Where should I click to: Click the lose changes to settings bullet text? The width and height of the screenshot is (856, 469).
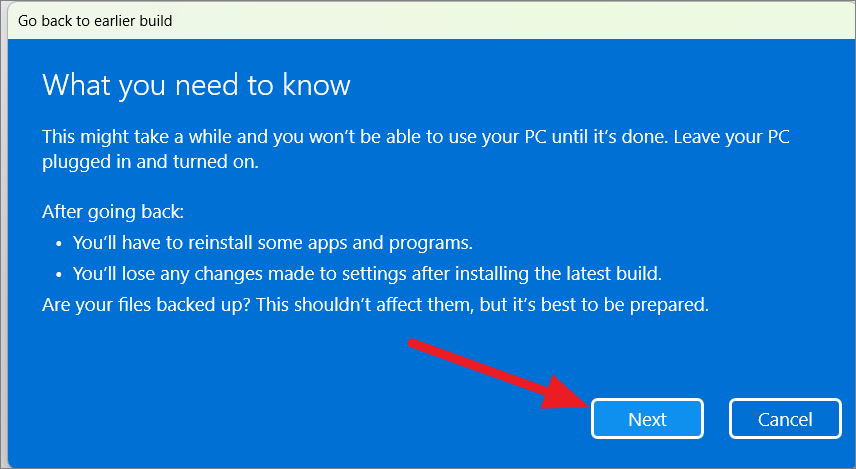[x=367, y=274]
